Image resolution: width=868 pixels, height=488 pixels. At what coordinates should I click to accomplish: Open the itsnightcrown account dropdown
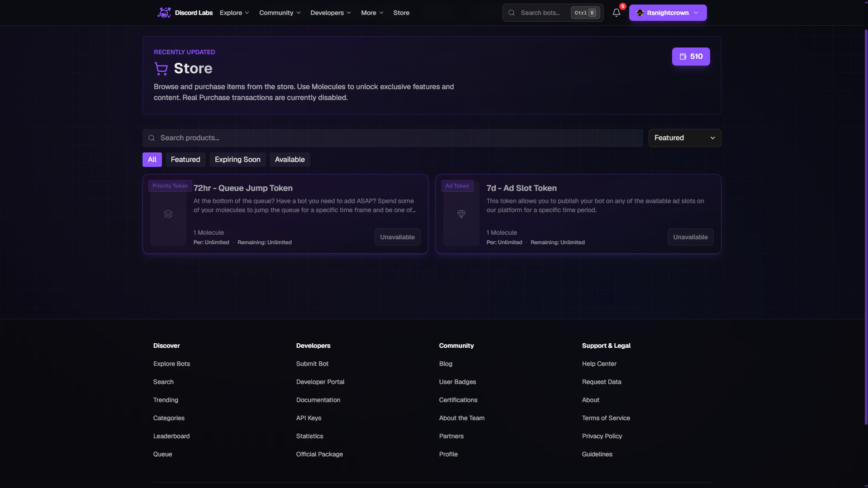tap(668, 13)
